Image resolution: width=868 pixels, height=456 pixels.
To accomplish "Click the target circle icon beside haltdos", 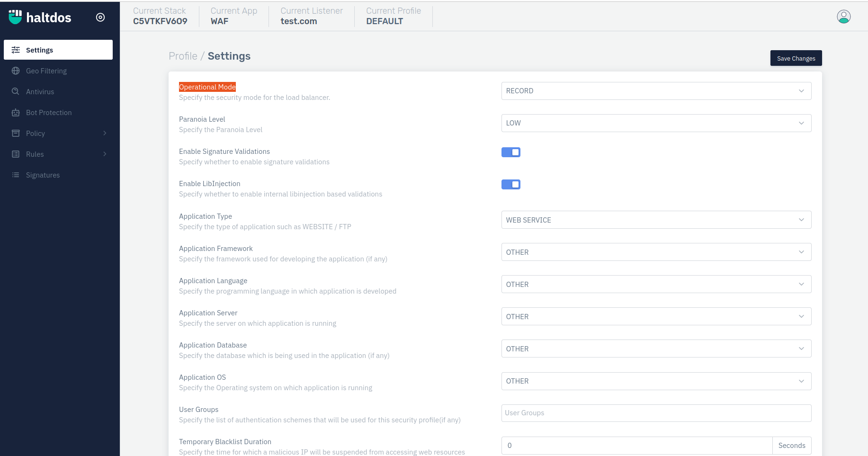I will point(100,18).
